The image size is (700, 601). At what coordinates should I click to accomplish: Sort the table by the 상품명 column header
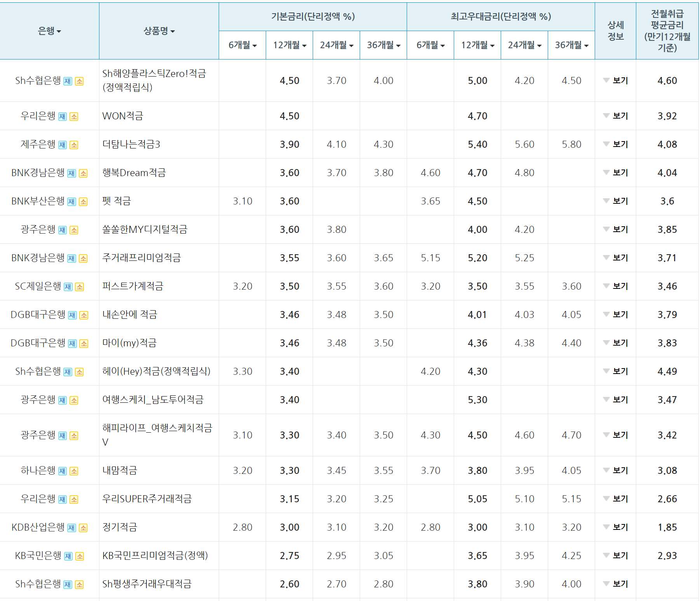pos(159,31)
